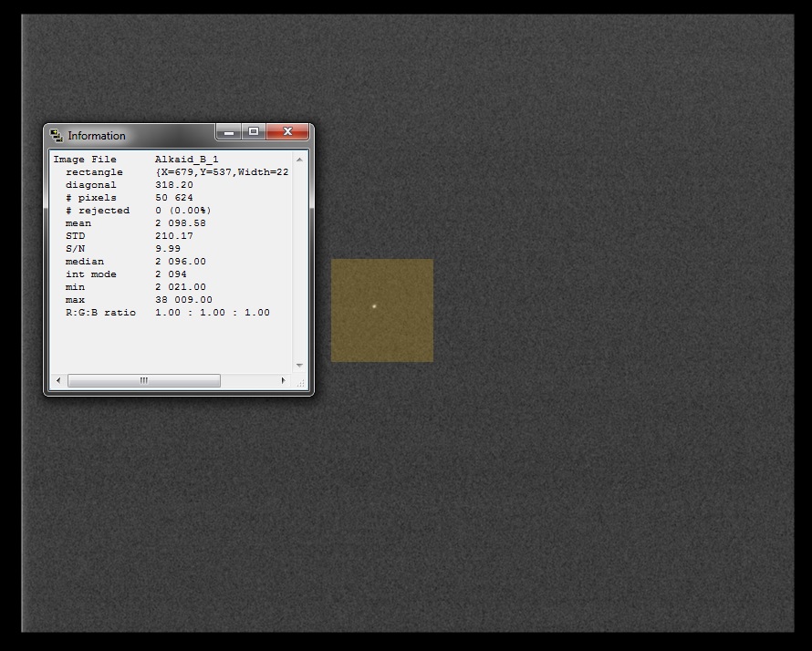Close the Information window
Viewport: 812px width, 651px height.
[287, 132]
